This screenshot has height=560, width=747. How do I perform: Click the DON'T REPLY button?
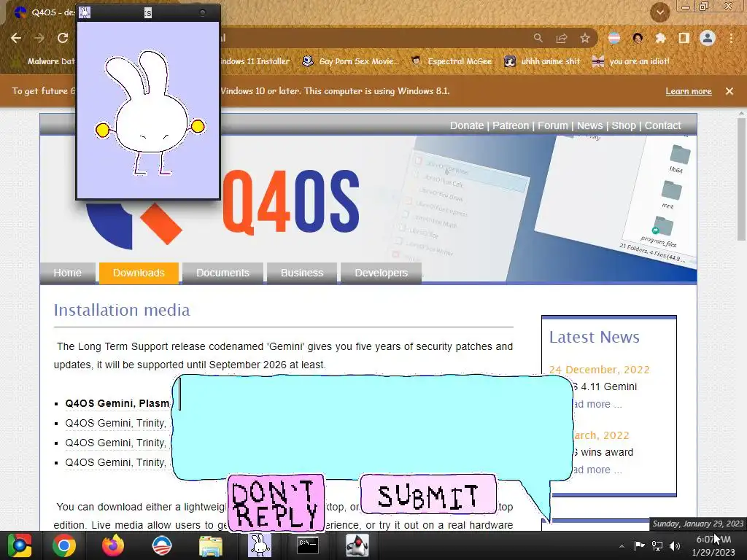276,503
